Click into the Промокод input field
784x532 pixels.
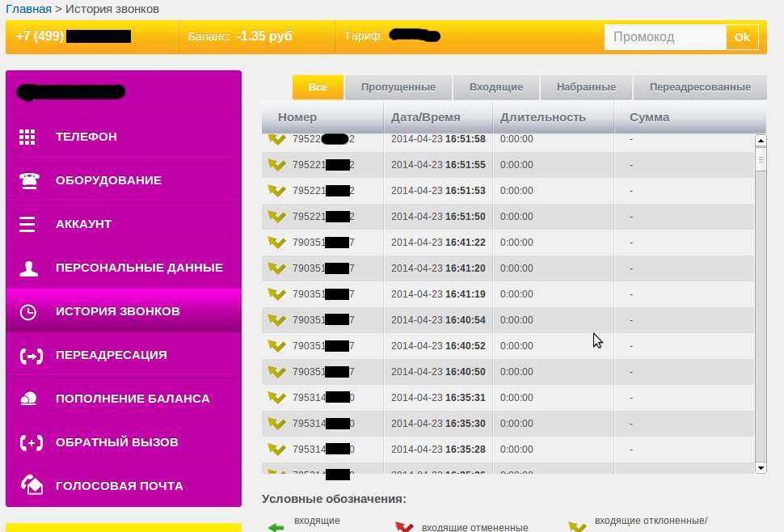[665, 37]
